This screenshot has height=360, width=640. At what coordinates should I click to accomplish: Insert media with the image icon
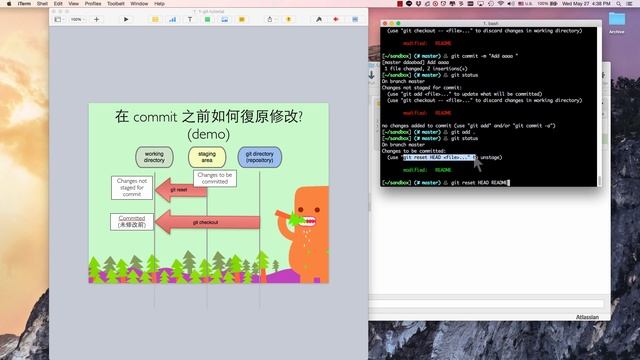point(224,20)
